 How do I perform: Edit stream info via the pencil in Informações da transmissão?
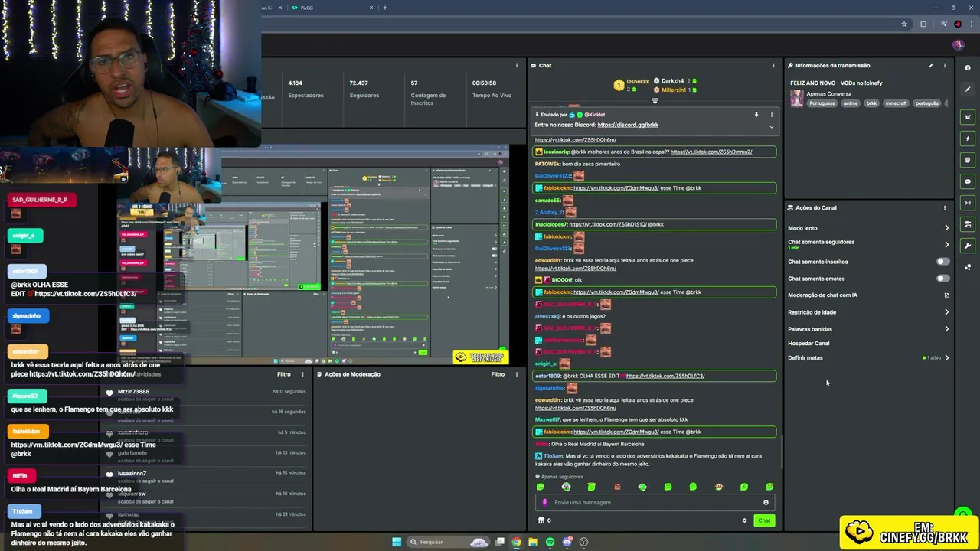tap(931, 66)
